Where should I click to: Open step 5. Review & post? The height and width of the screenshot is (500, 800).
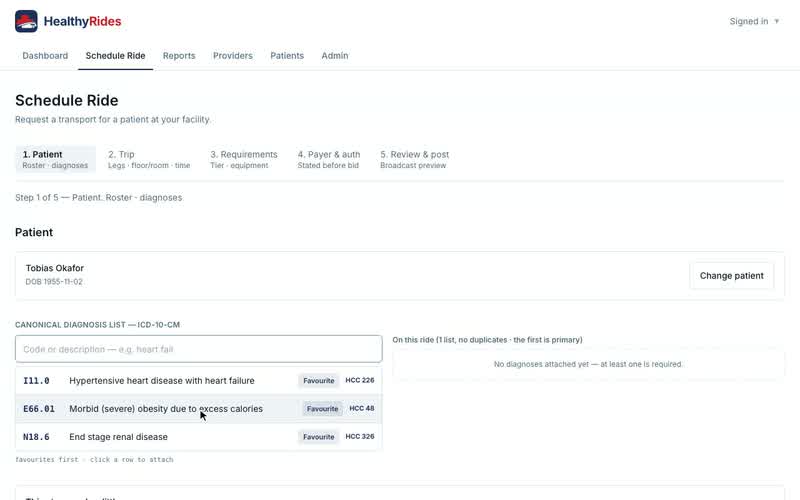(414, 159)
